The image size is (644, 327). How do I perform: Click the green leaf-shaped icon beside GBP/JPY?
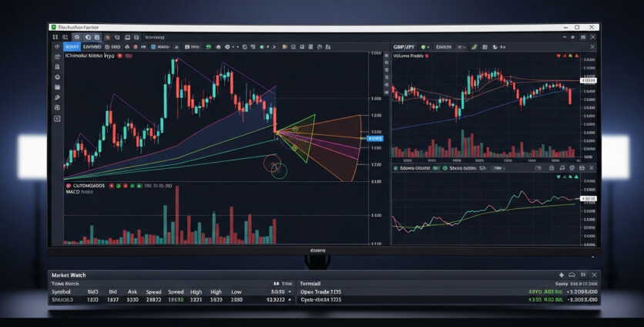[474, 47]
